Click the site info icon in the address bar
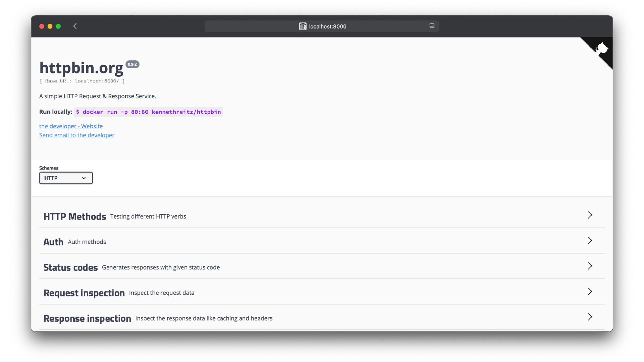 click(x=303, y=26)
